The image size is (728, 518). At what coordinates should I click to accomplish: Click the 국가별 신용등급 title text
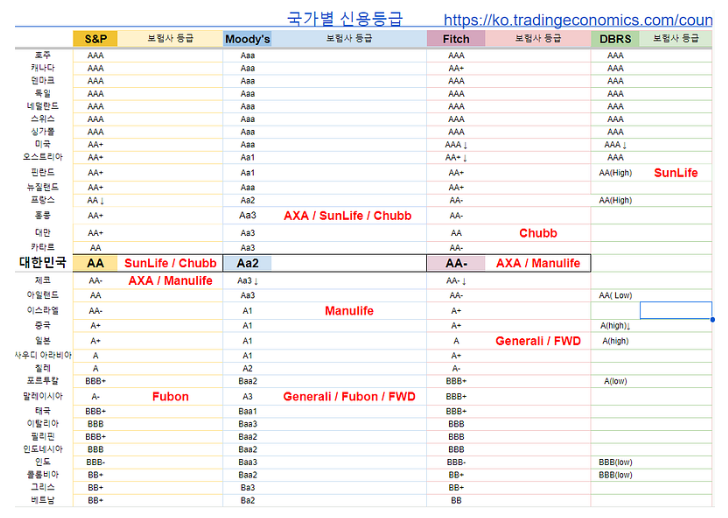click(344, 18)
